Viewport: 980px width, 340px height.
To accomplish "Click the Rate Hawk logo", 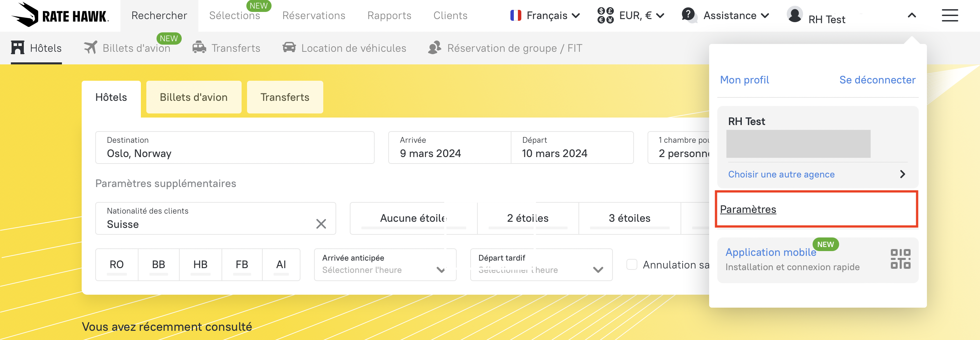I will (x=60, y=15).
